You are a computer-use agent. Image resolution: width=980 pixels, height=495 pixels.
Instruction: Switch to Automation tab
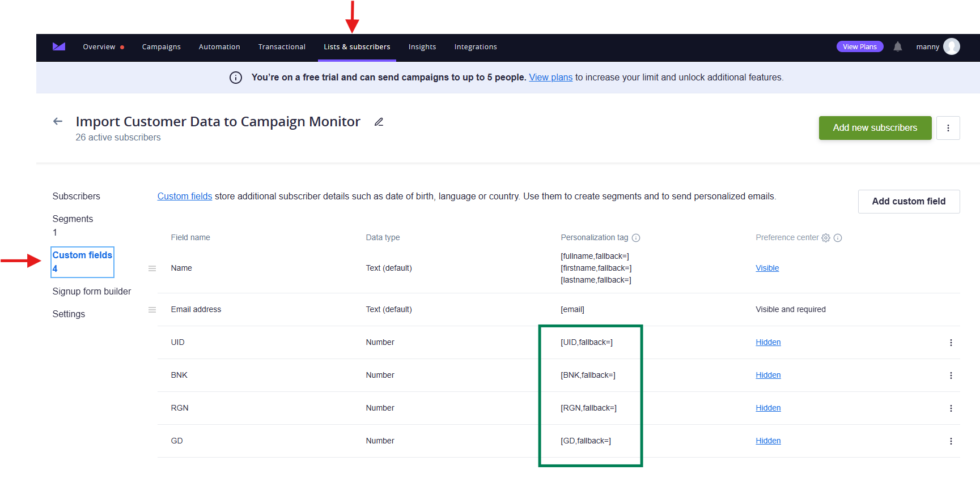pyautogui.click(x=219, y=47)
